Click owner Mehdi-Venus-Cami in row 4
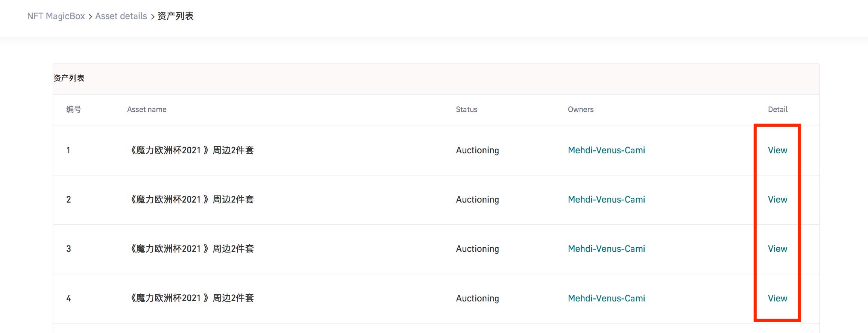 pos(606,298)
